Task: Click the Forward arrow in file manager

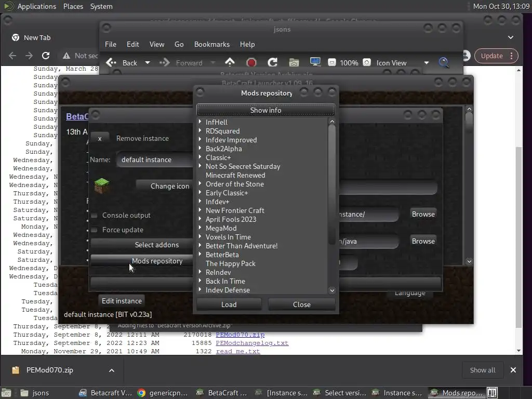Action: tap(165, 63)
